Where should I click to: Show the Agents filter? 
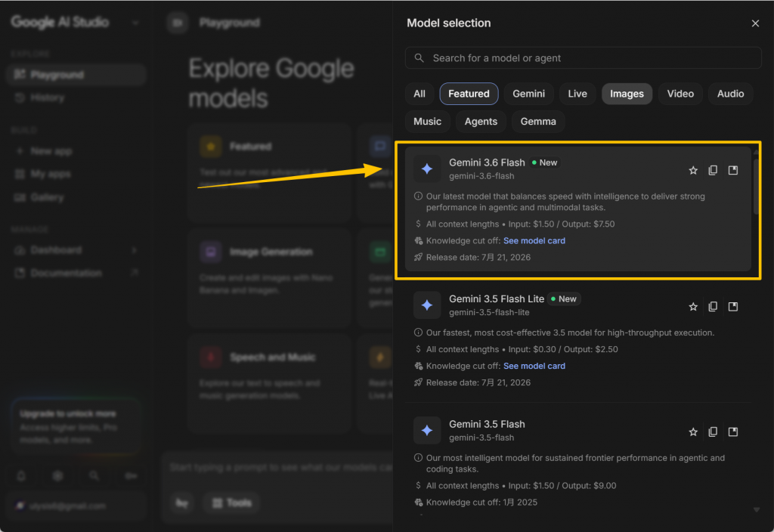point(481,122)
